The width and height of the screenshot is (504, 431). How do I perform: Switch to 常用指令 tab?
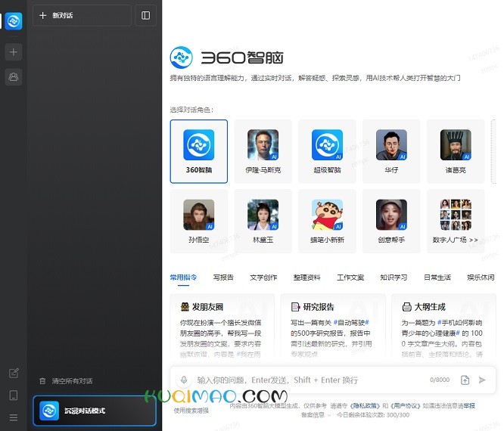(x=184, y=278)
